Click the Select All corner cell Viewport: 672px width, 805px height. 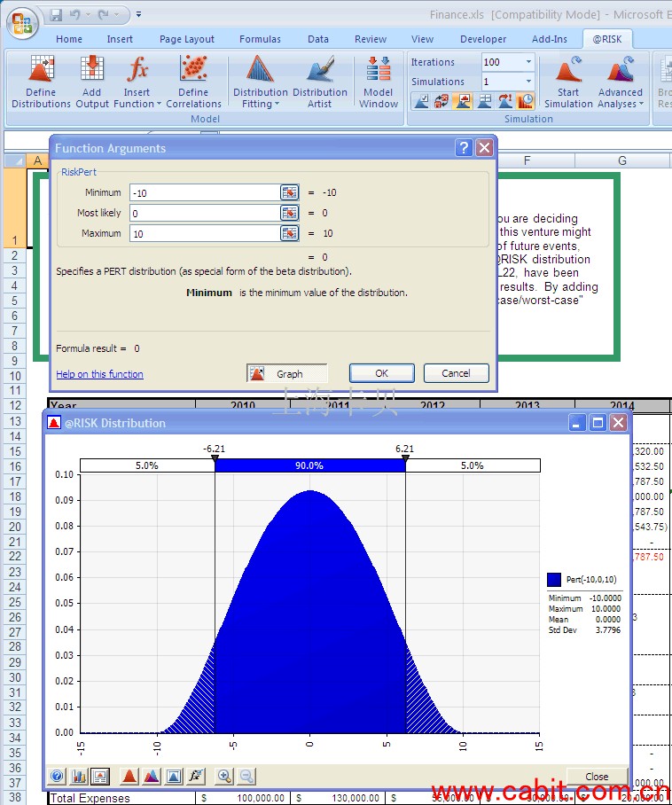coord(15,160)
